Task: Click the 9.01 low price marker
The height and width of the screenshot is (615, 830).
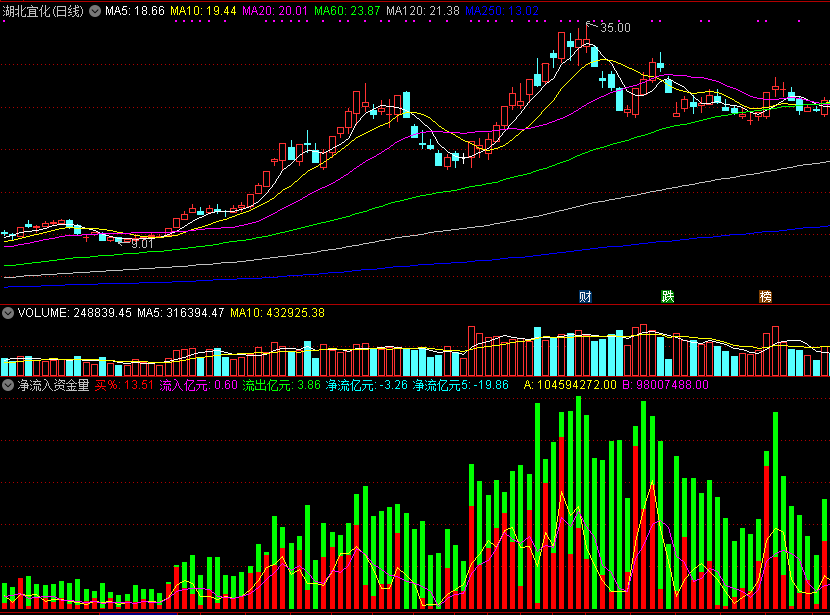Action: [142, 244]
